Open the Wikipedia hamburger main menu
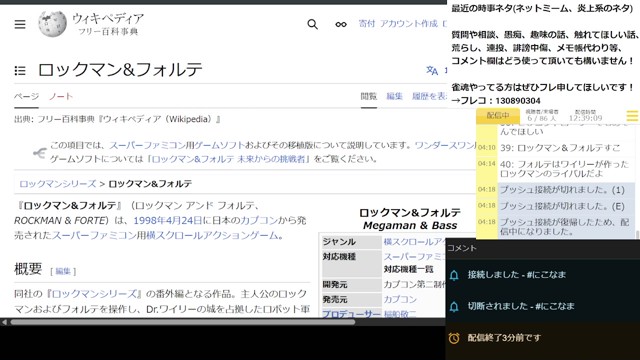The image size is (640, 360). [x=20, y=24]
